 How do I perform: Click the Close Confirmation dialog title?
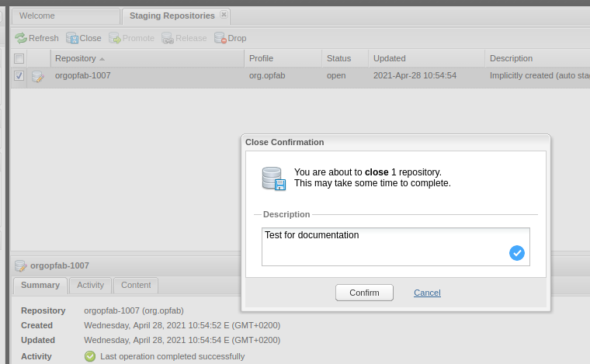(284, 142)
